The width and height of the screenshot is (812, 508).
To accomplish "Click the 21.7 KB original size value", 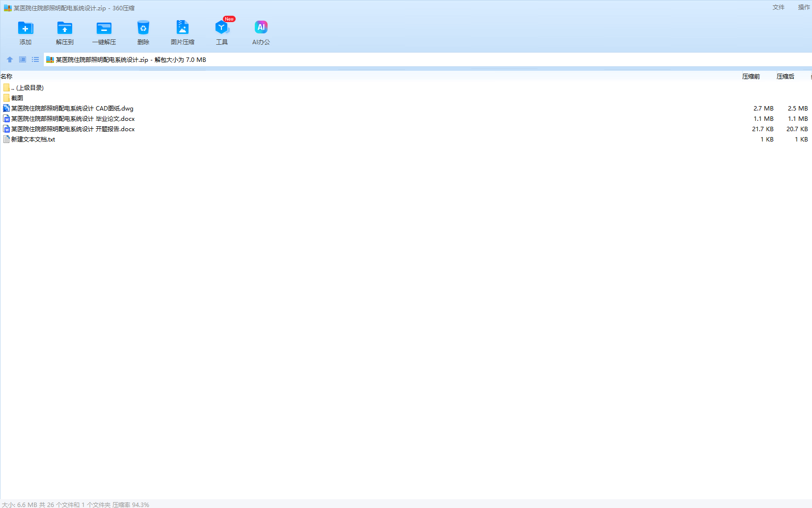I will pyautogui.click(x=763, y=129).
